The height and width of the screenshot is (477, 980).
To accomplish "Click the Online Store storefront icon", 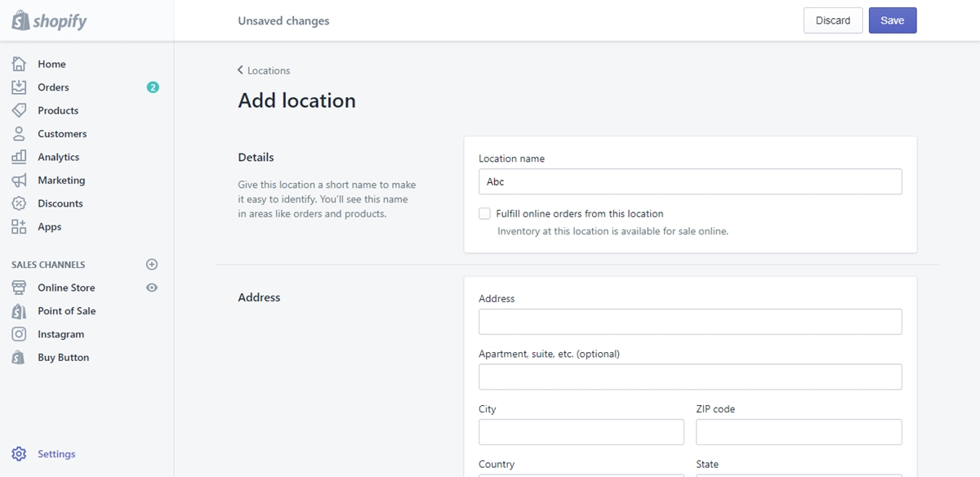I will click(20, 288).
